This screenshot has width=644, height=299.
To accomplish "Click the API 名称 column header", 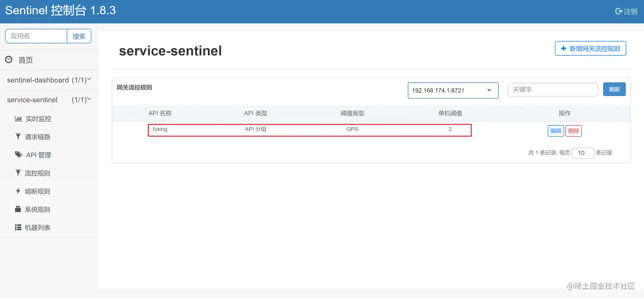I will (x=160, y=113).
